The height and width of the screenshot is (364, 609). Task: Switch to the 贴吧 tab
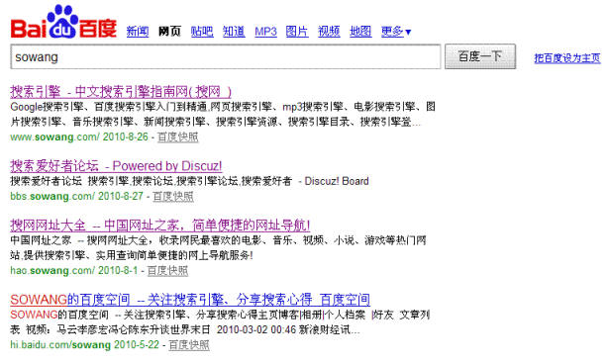tap(202, 32)
